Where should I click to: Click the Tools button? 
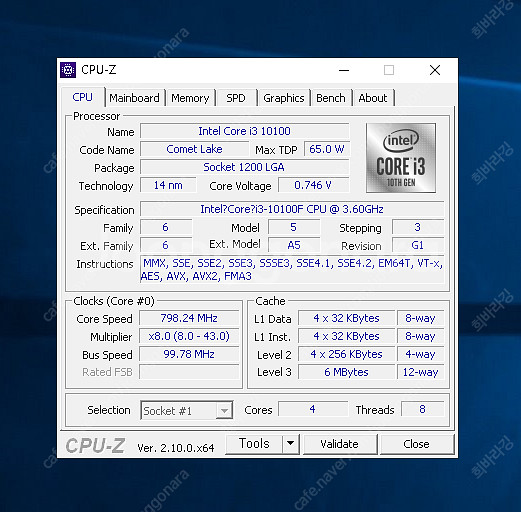(254, 444)
